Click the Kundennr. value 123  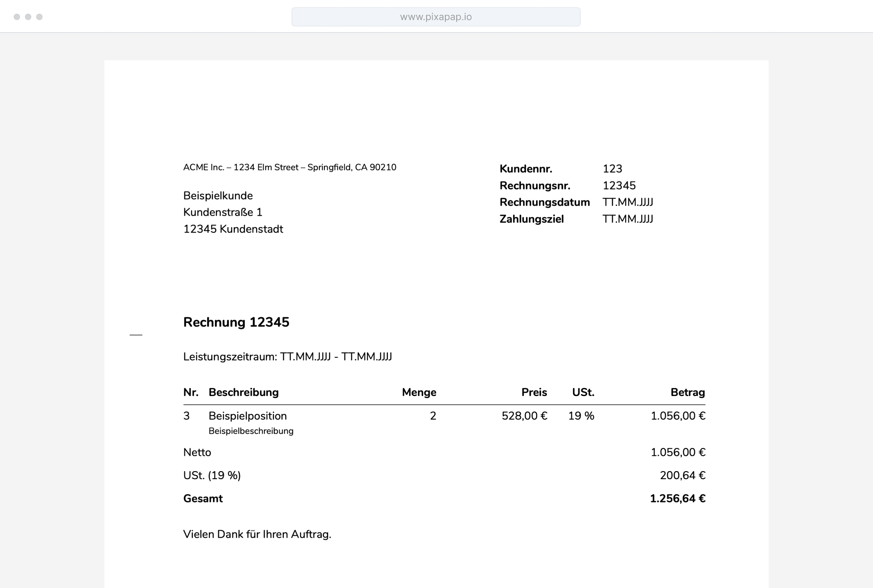(612, 169)
